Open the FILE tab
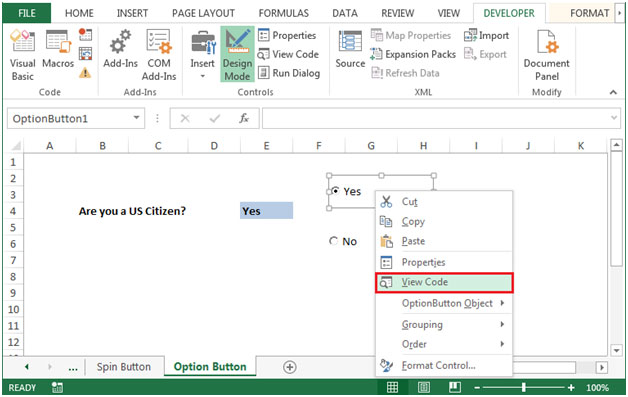 click(x=26, y=13)
